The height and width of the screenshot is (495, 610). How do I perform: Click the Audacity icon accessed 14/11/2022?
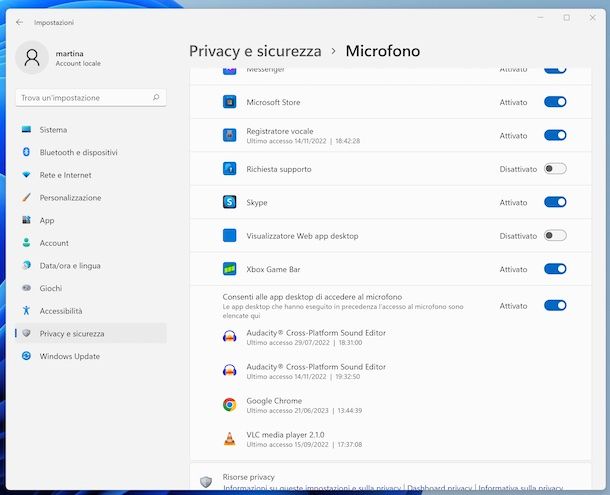[230, 370]
